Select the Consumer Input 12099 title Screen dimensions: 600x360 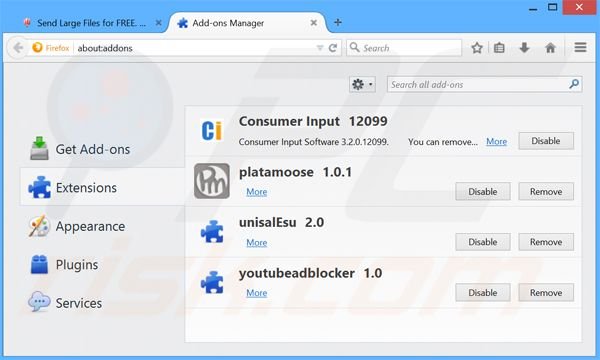313,121
